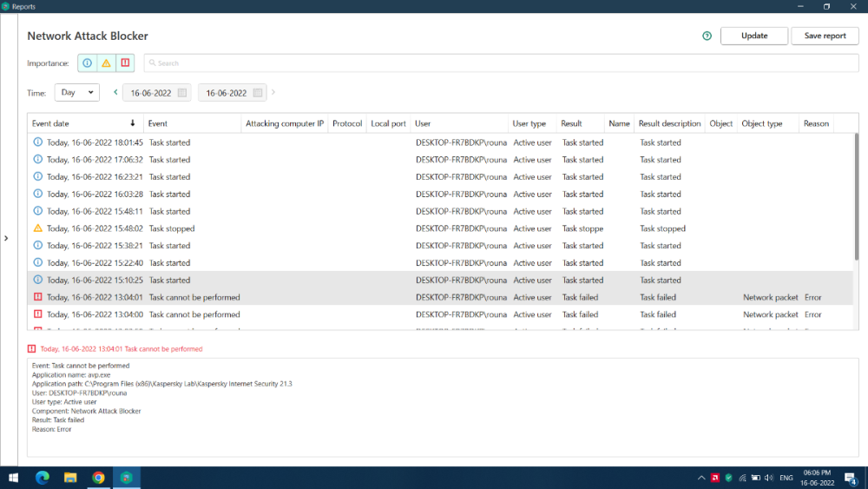Click info icon of the 15:10:25 event

pos(37,279)
